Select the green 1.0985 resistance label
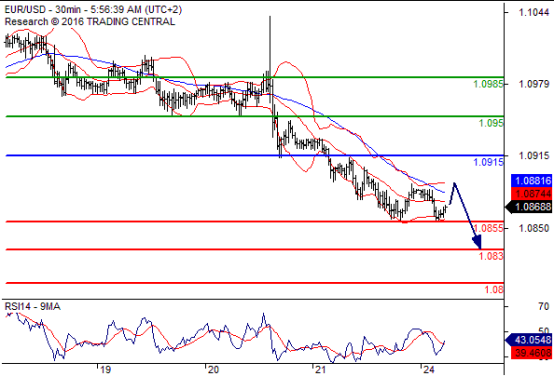554x377 pixels. click(x=488, y=84)
